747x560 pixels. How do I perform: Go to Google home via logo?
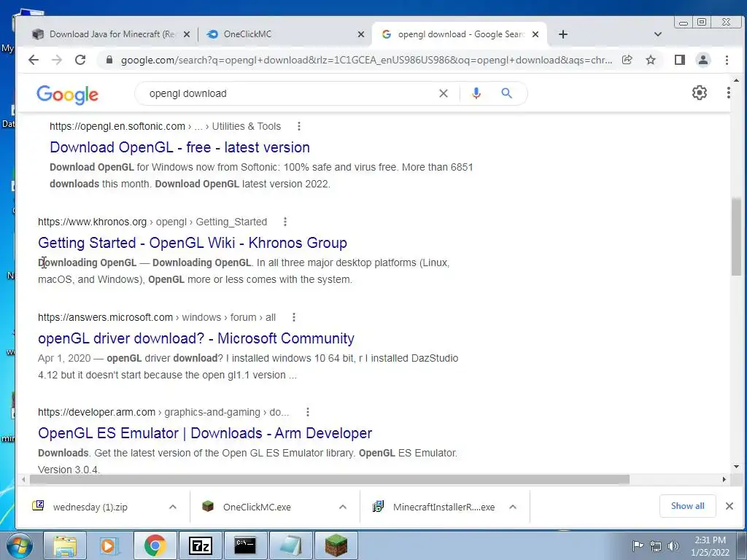click(x=68, y=94)
